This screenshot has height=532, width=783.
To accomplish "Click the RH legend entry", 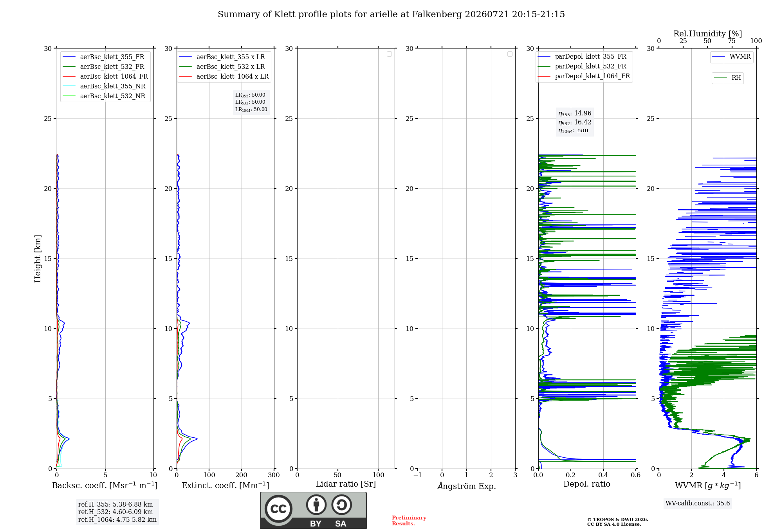I will tap(727, 78).
